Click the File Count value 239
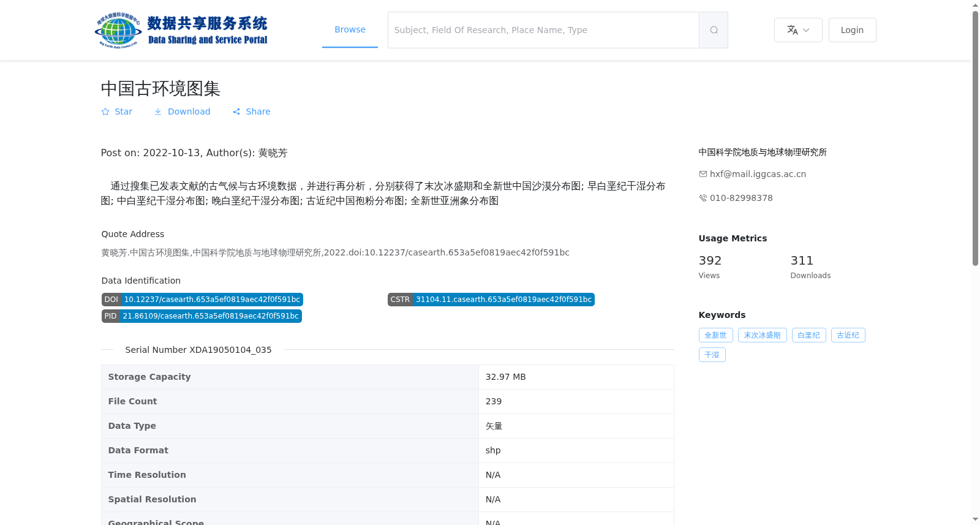980x525 pixels. (x=494, y=401)
